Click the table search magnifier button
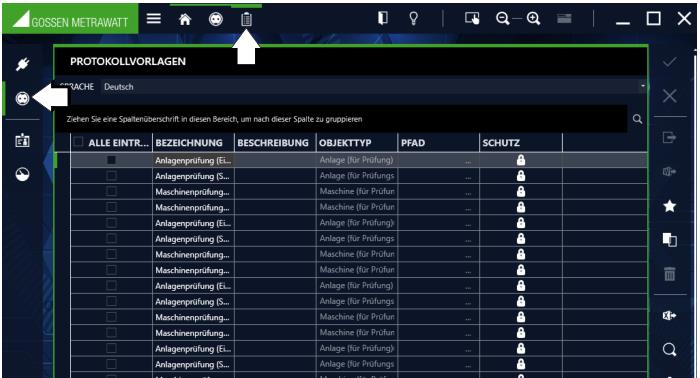 pyautogui.click(x=638, y=119)
